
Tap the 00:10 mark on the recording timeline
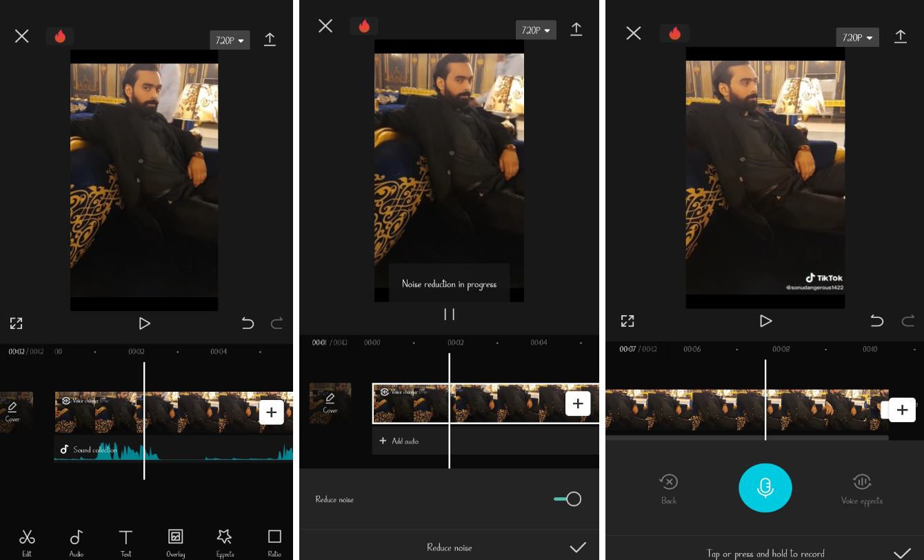(870, 349)
